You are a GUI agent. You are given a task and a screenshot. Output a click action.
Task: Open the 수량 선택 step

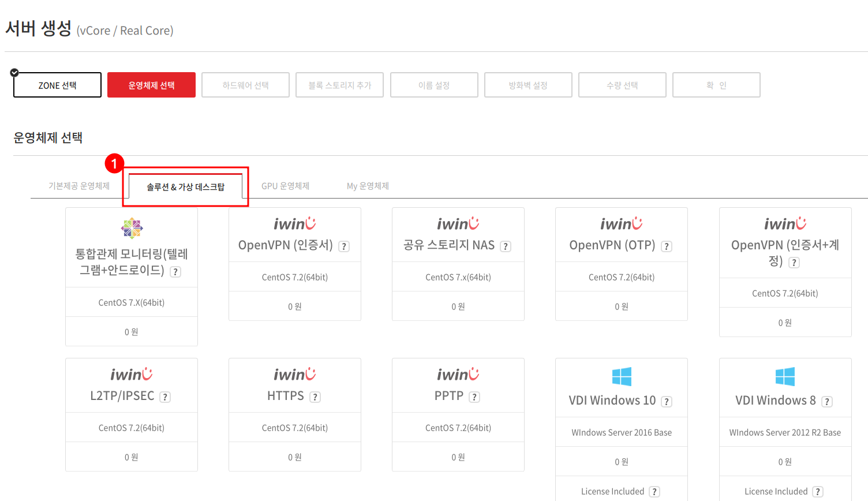coord(622,85)
